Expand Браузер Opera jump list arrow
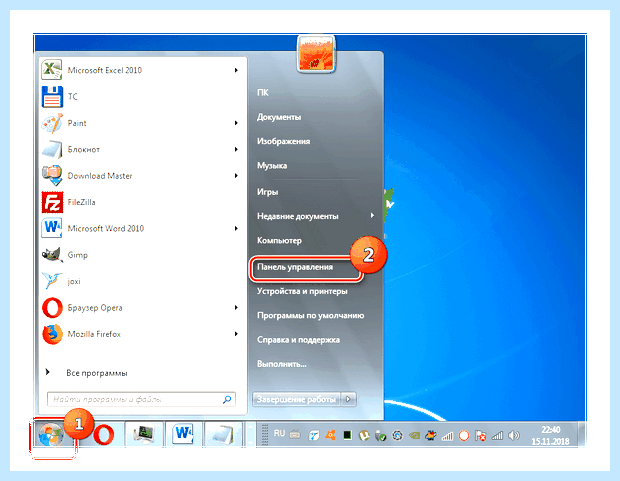Viewport: 620px width, 481px height. [x=236, y=307]
